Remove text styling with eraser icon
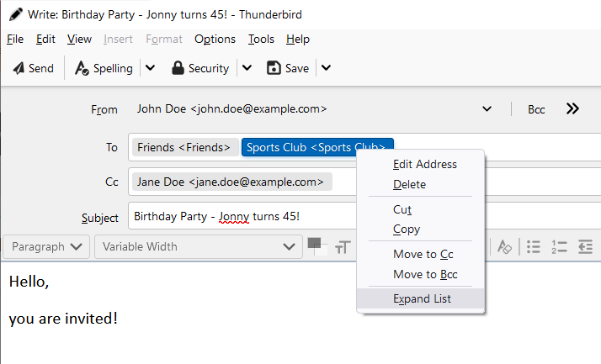 click(x=504, y=247)
